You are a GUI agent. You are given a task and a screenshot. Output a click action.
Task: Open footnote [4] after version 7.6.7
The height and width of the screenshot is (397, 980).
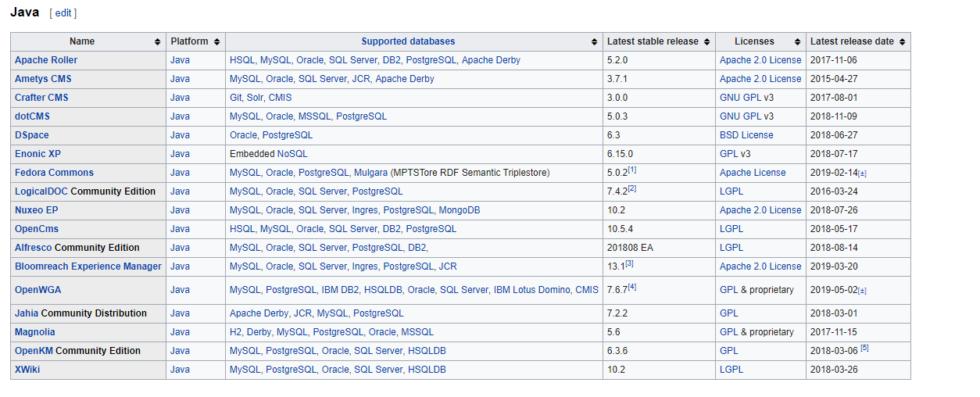[x=632, y=287]
